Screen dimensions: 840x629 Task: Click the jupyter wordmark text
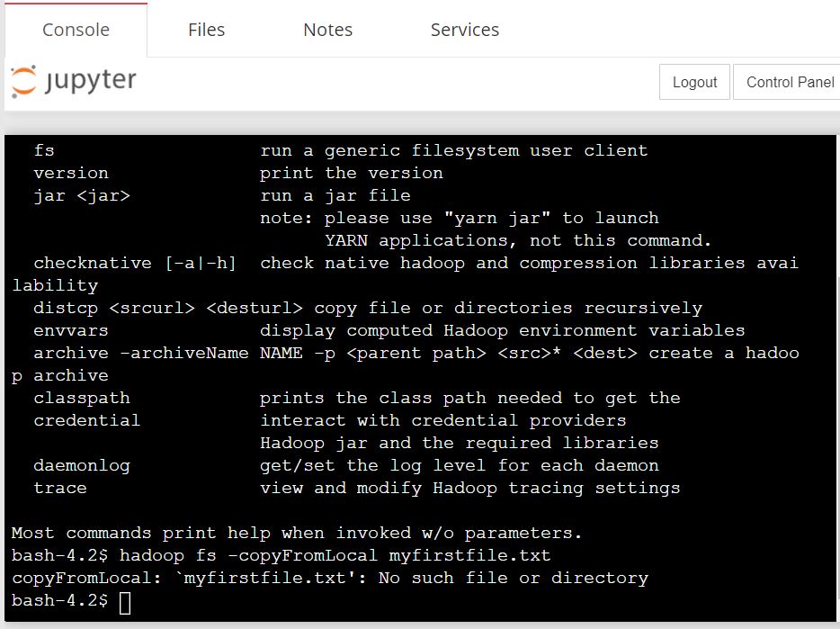point(91,80)
